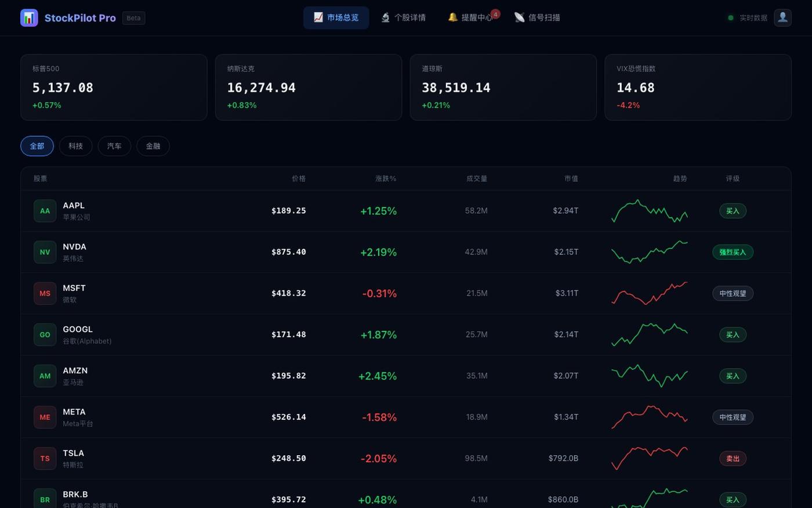This screenshot has width=812, height=508.
Task: Open the 标普500 index card
Action: pyautogui.click(x=114, y=87)
